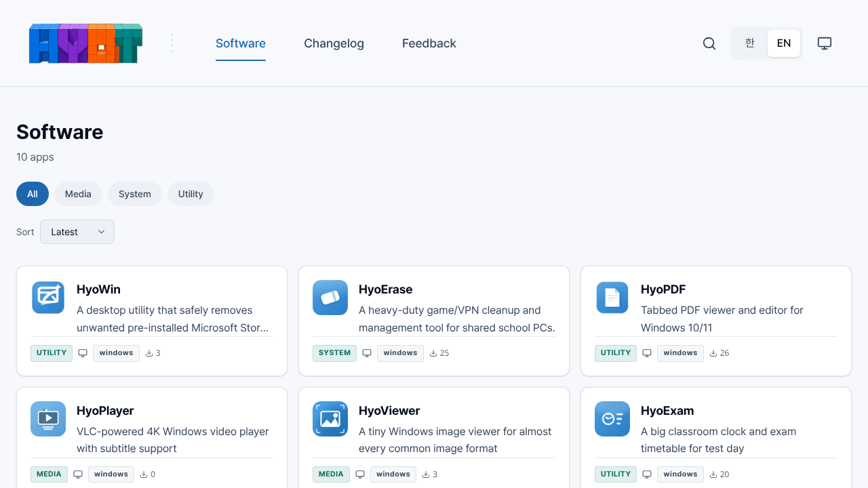Open the Changelog tab

tap(334, 43)
